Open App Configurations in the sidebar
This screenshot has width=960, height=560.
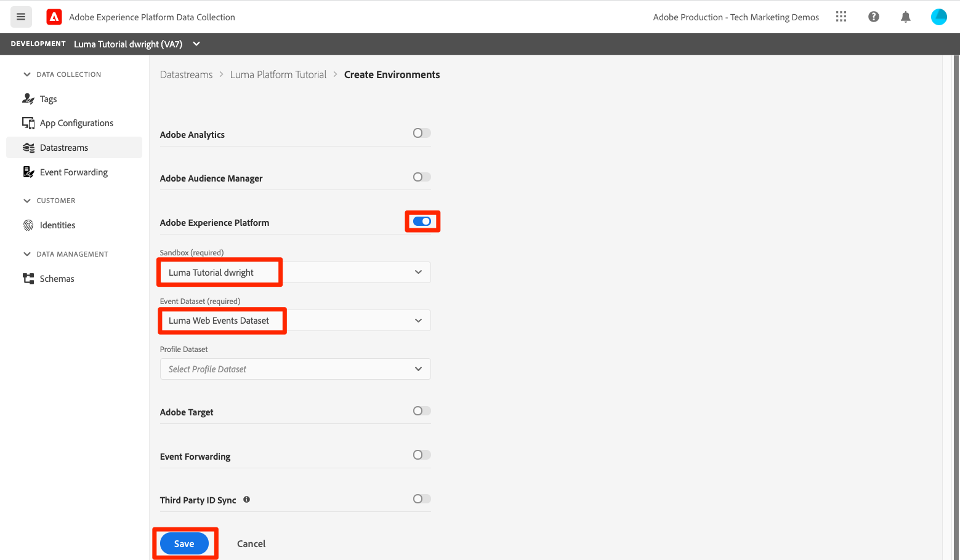pyautogui.click(x=74, y=123)
